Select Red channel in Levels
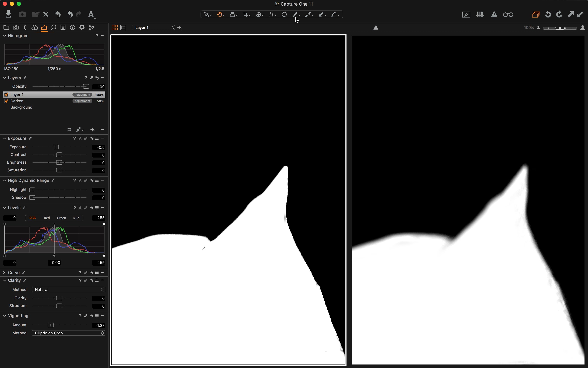The width and height of the screenshot is (588, 368). tap(47, 218)
